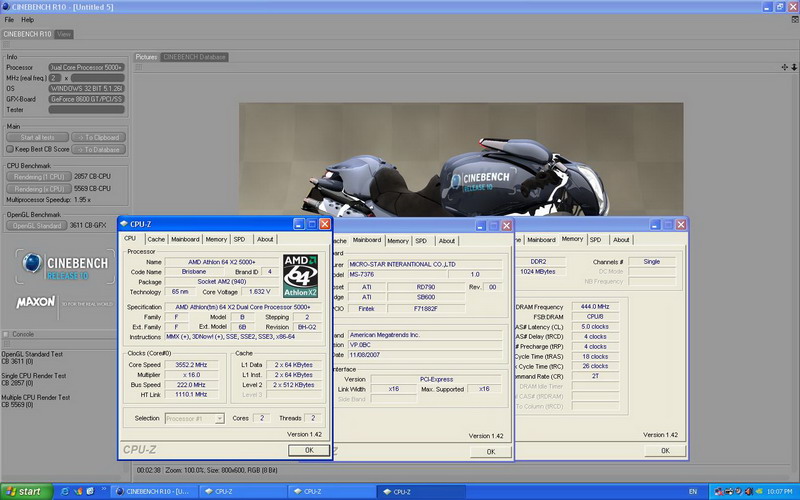Open the CINEBENCH Database tab
This screenshot has width=800, height=500.
click(x=194, y=57)
